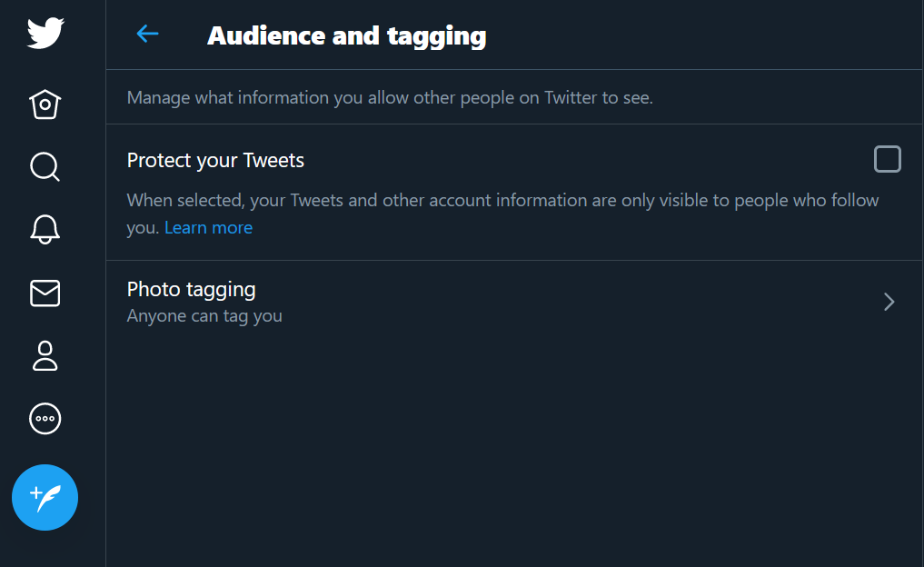924x567 pixels.
Task: Click the Twitter bird logo
Action: point(45,33)
